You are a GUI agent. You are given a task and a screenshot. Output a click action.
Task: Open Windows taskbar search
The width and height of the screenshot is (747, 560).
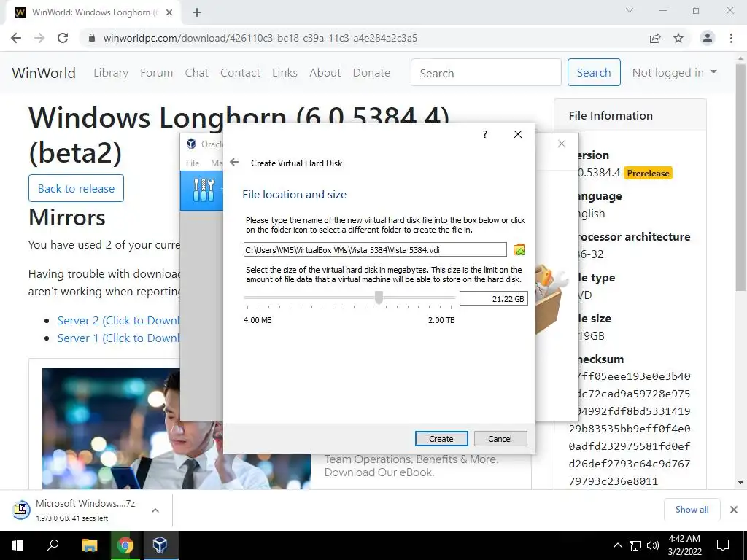[x=53, y=545]
